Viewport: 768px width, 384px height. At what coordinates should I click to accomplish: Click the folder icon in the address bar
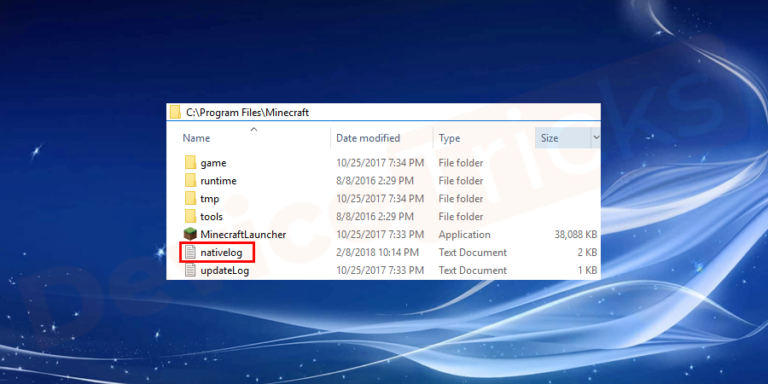(x=175, y=112)
